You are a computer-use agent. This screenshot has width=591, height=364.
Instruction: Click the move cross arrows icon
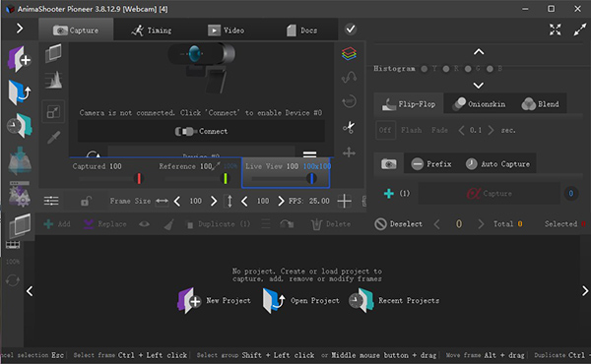click(349, 152)
